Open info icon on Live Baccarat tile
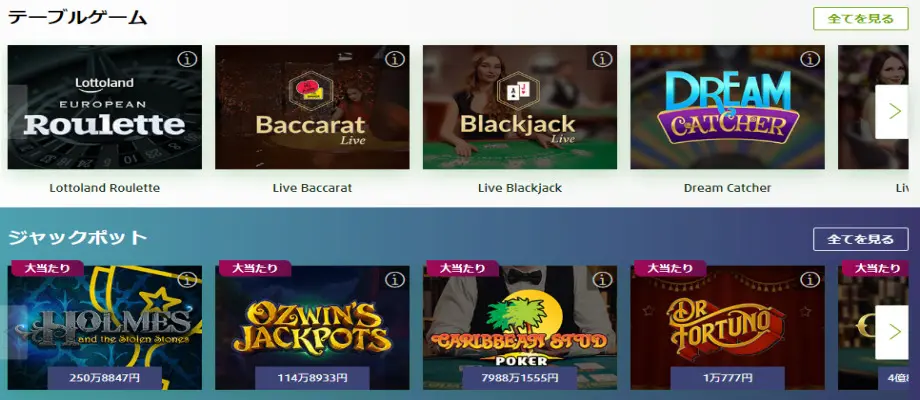The height and width of the screenshot is (400, 920). (395, 59)
